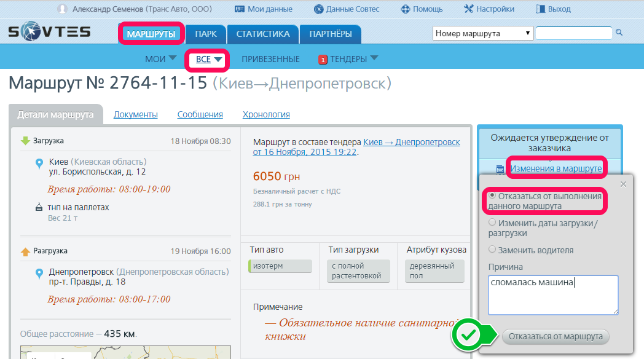The height and width of the screenshot is (359, 644).
Task: Click the 435 км total distance value
Action: point(119,334)
